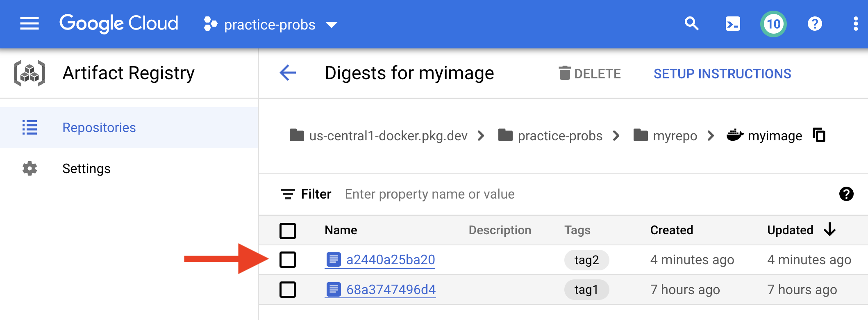868x320 pixels.
Task: Focus the filter property input field
Action: click(586, 194)
